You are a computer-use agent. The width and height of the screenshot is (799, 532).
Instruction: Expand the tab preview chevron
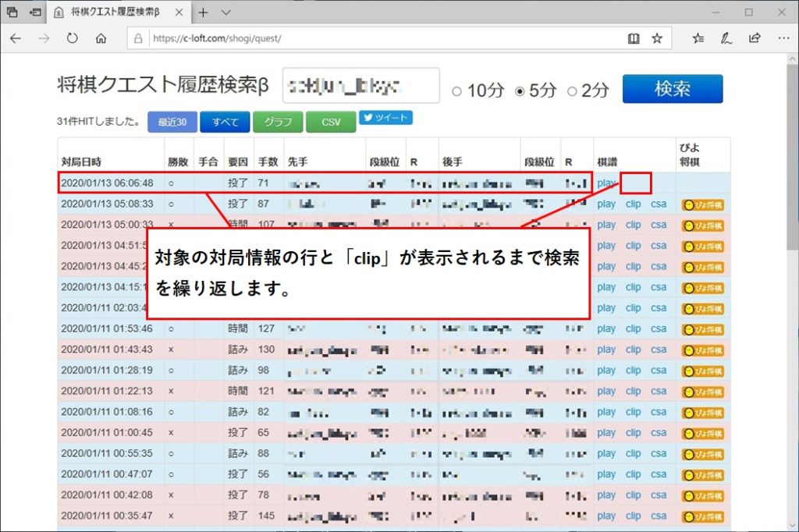(x=226, y=12)
